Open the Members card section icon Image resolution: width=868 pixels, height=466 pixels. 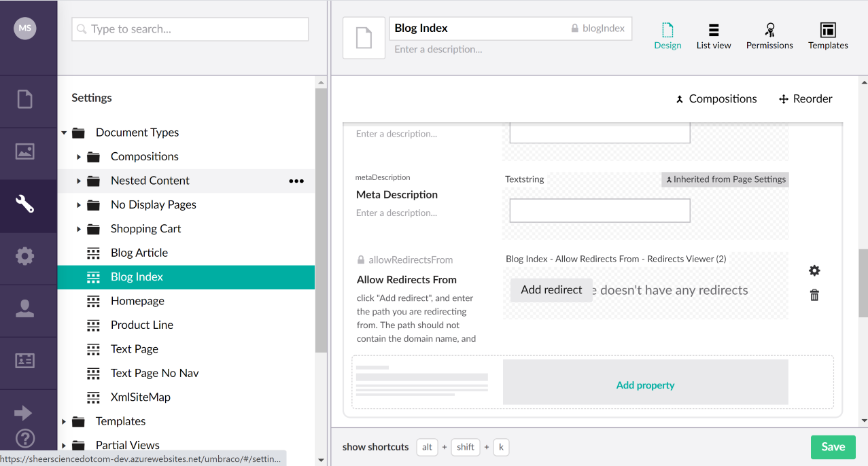(x=25, y=361)
